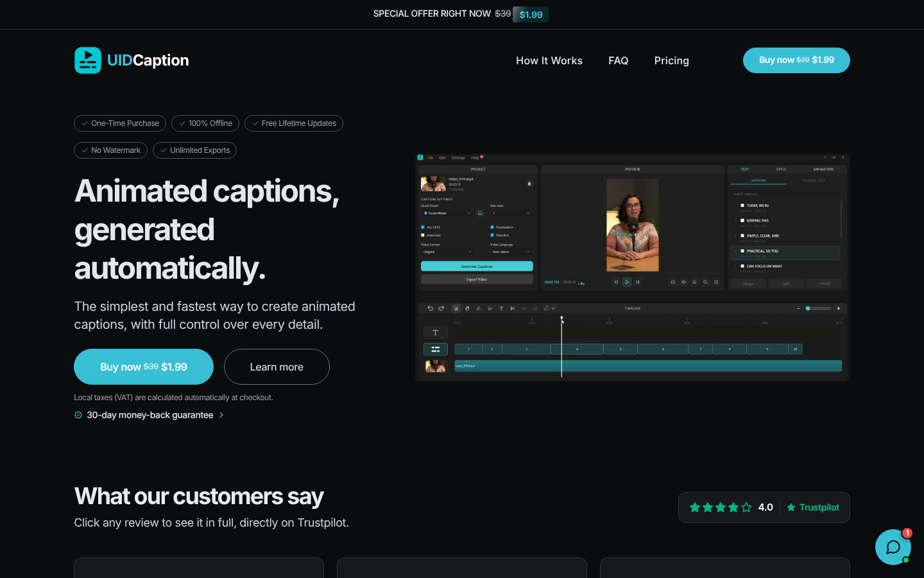The height and width of the screenshot is (578, 924).
Task: Click the timeline zoom in plus icon
Action: (x=838, y=308)
